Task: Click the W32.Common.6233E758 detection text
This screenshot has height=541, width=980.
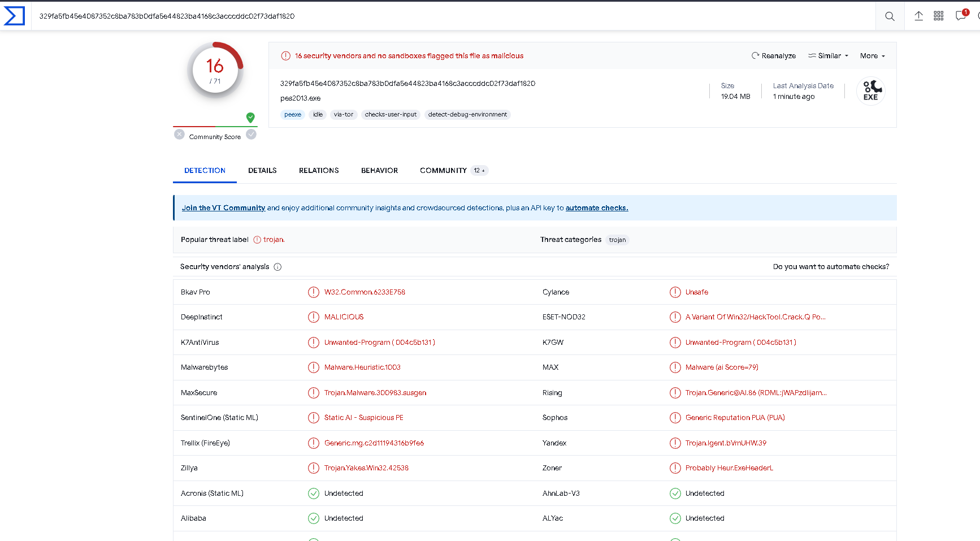Action: click(x=365, y=292)
